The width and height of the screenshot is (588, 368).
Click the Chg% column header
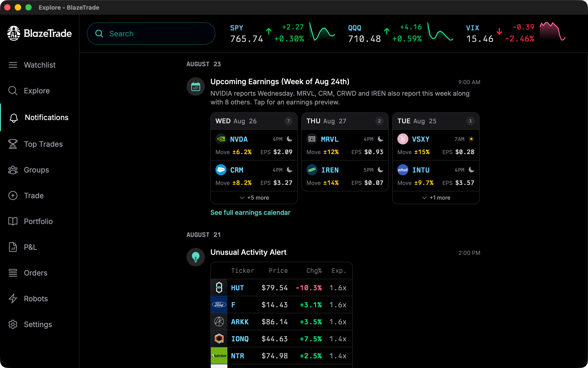tap(314, 271)
